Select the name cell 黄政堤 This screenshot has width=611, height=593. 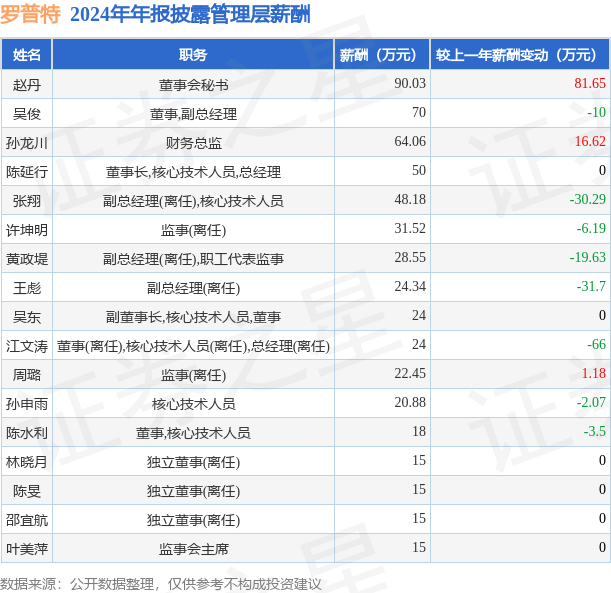[26, 258]
